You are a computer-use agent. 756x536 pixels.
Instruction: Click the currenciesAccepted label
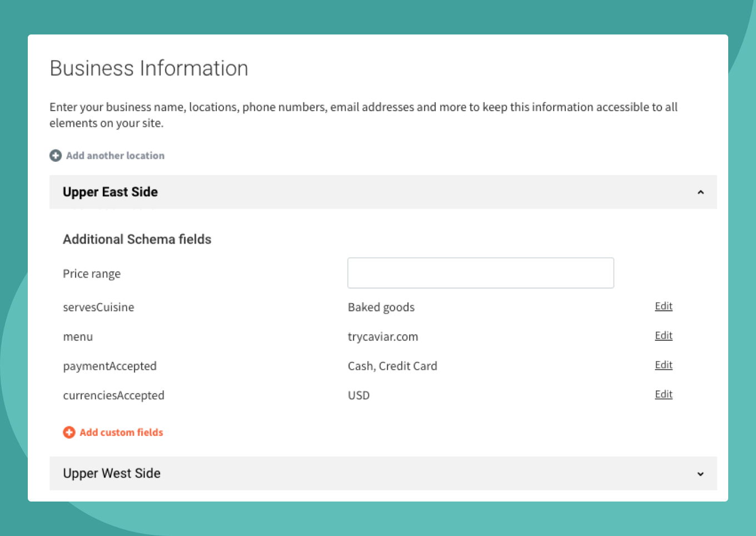coord(113,396)
